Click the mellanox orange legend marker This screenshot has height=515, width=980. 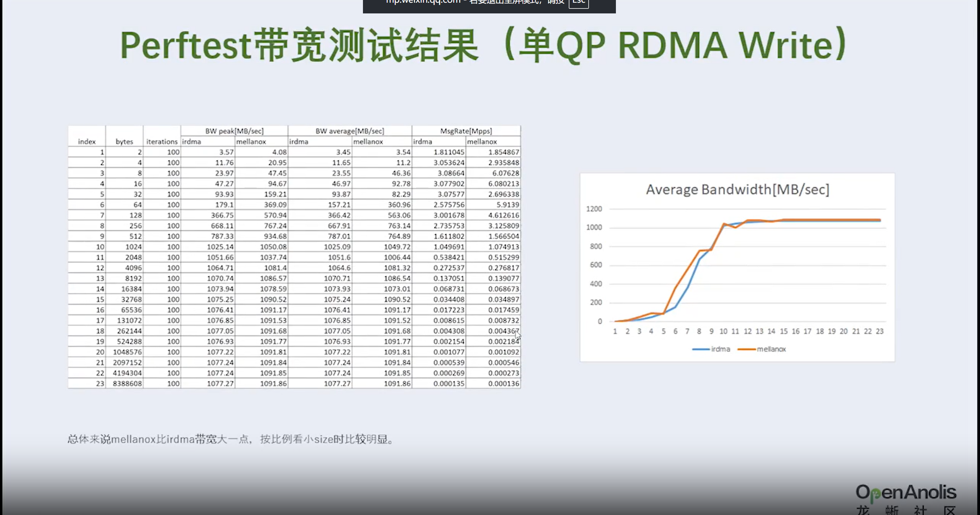pos(746,349)
